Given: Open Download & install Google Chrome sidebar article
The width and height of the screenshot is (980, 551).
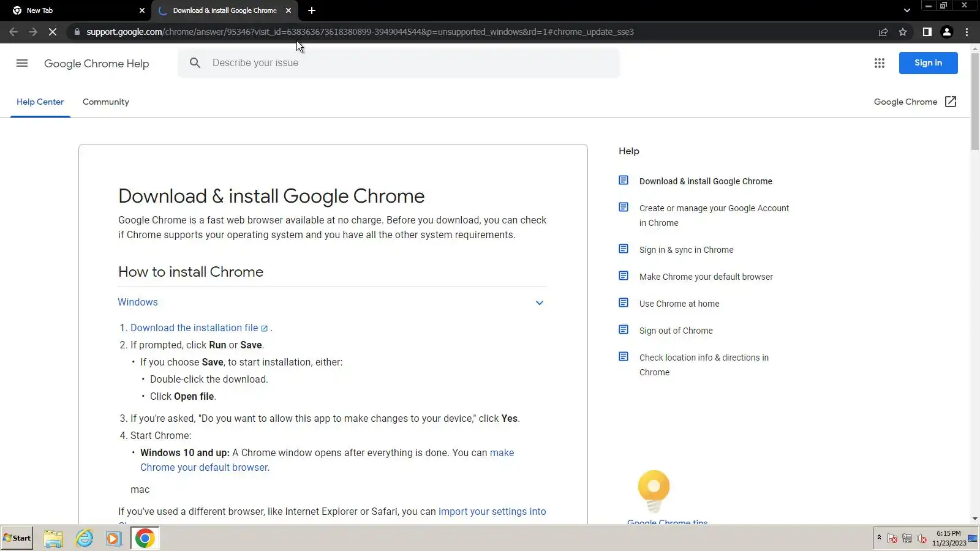Looking at the screenshot, I should click(x=706, y=181).
